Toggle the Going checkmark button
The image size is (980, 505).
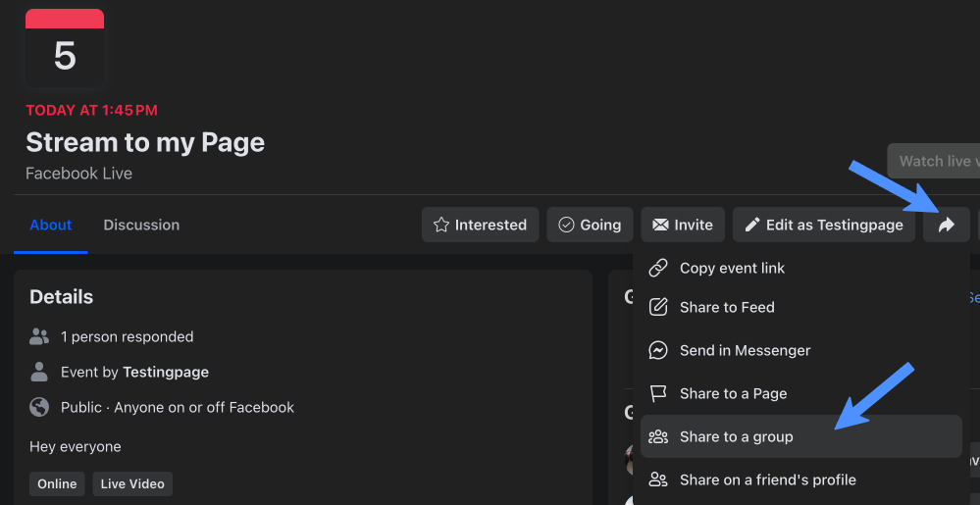[590, 225]
